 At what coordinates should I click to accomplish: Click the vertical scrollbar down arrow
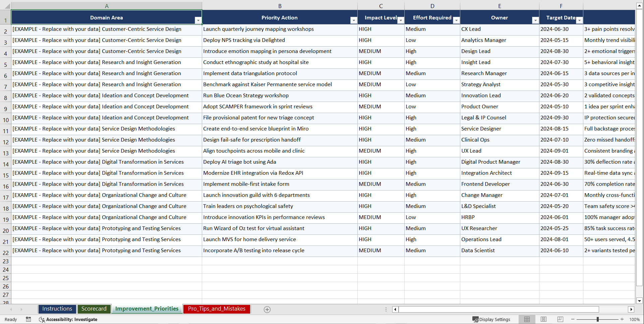point(640,301)
